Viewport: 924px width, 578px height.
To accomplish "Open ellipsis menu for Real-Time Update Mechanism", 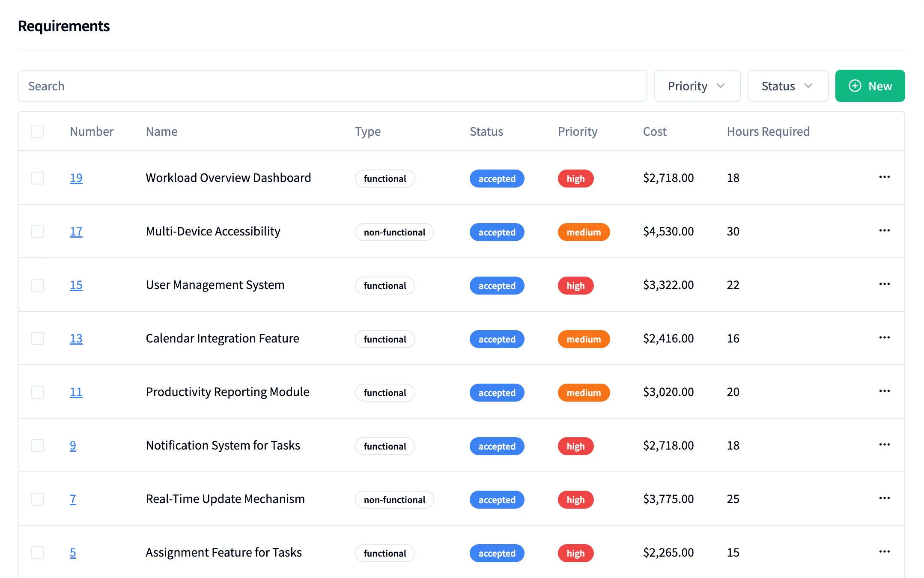I will pyautogui.click(x=884, y=498).
